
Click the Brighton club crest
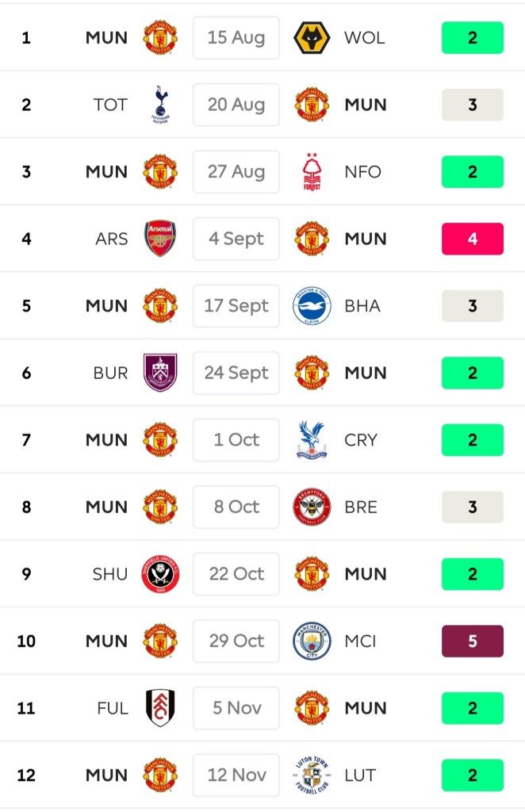pos(312,306)
